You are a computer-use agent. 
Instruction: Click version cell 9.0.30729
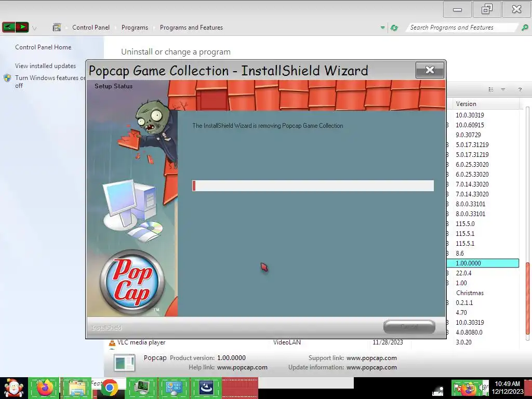pos(468,135)
